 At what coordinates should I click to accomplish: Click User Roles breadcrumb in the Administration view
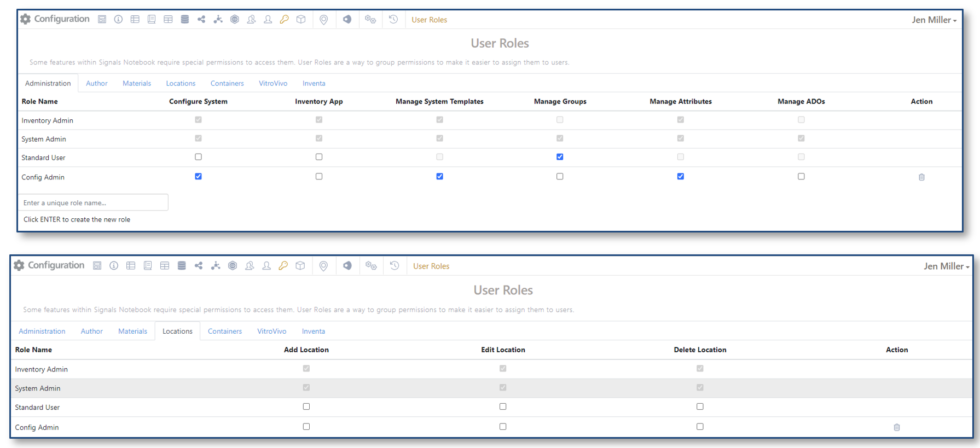point(430,20)
